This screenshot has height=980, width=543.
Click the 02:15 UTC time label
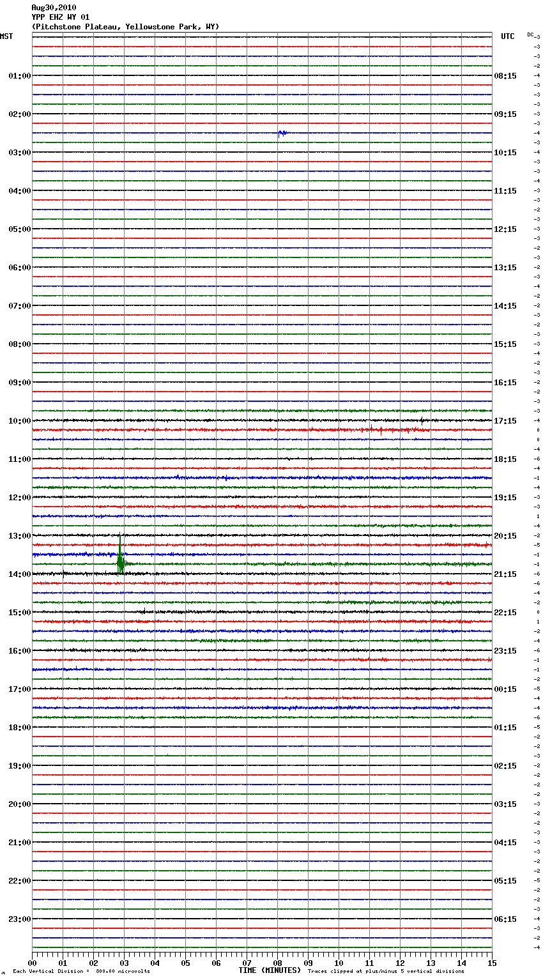(505, 766)
